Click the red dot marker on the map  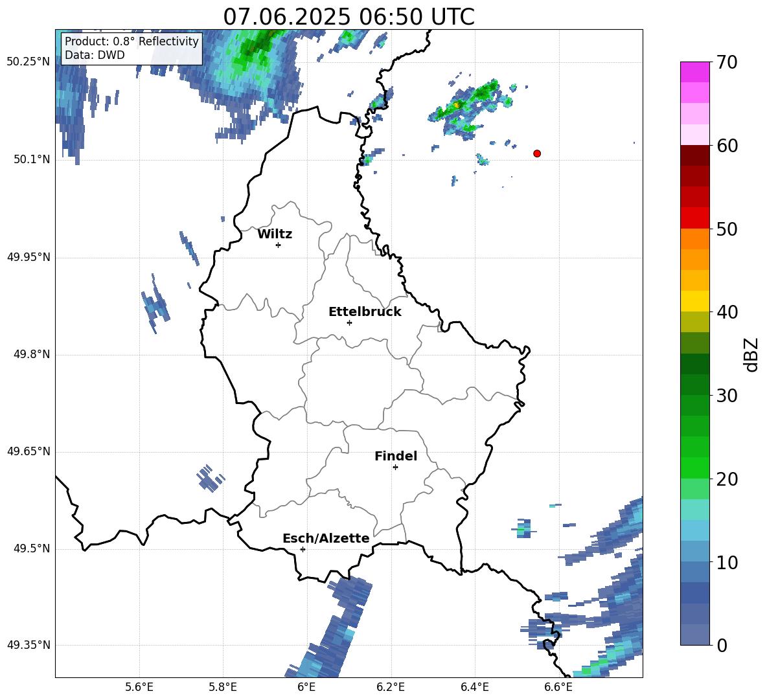click(x=537, y=153)
